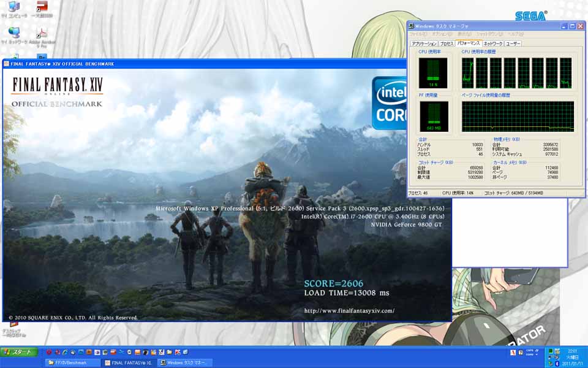Click the first CPU core history graph
The image size is (588, 368).
click(x=467, y=73)
